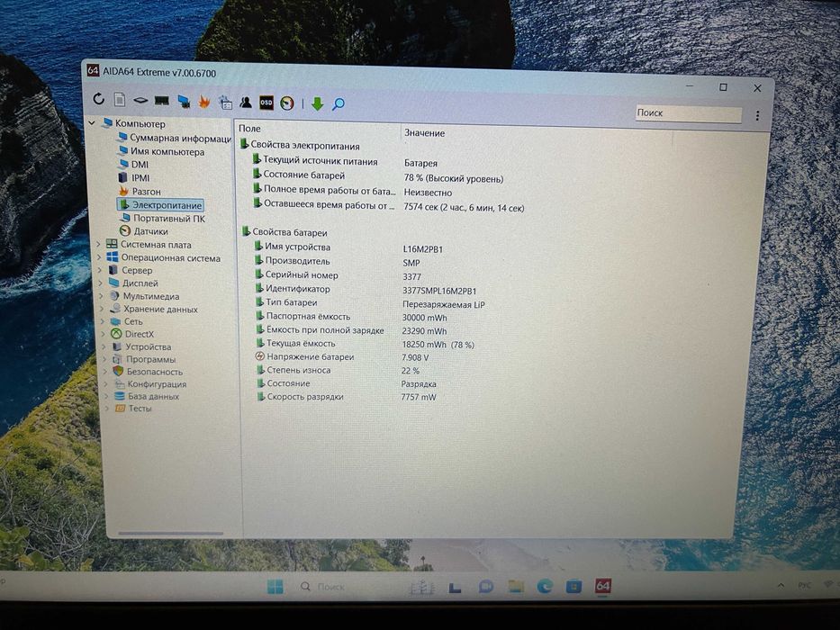Select Суммарная информация in the tree

point(174,138)
